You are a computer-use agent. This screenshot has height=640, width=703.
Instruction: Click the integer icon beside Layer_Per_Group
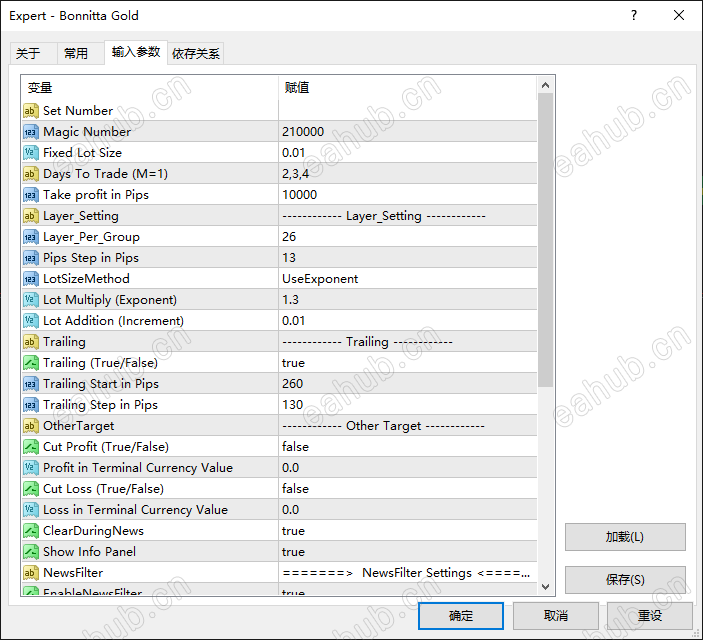(30, 237)
